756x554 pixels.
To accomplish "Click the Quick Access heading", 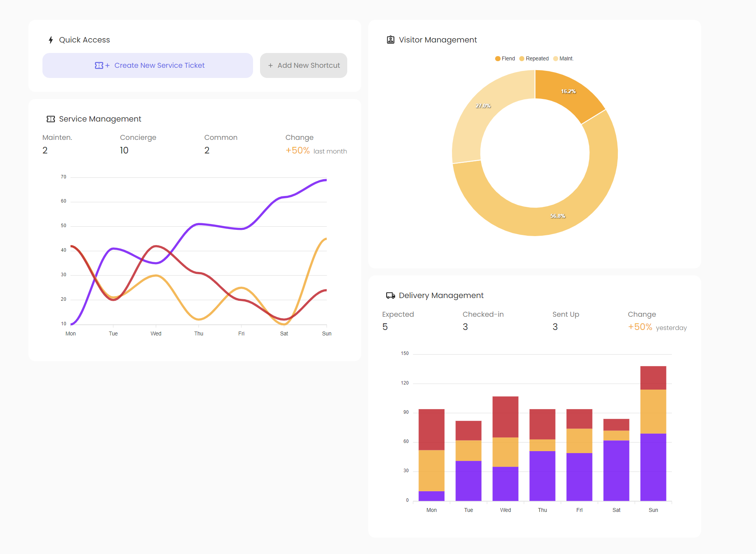I will (84, 40).
